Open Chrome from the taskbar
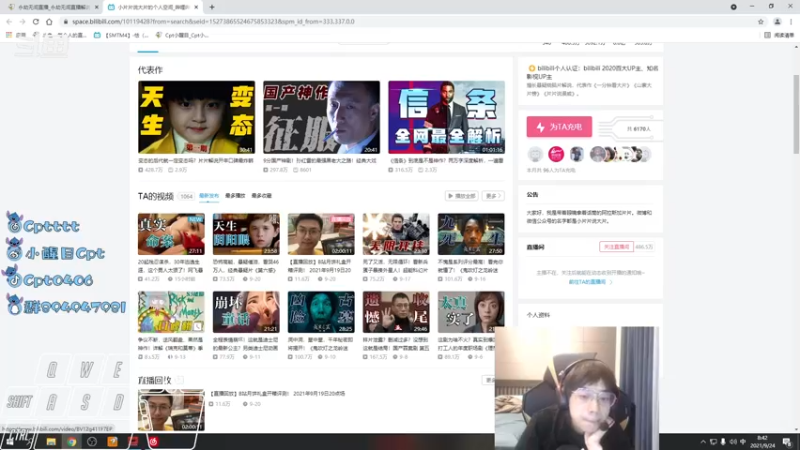 pyautogui.click(x=71, y=442)
